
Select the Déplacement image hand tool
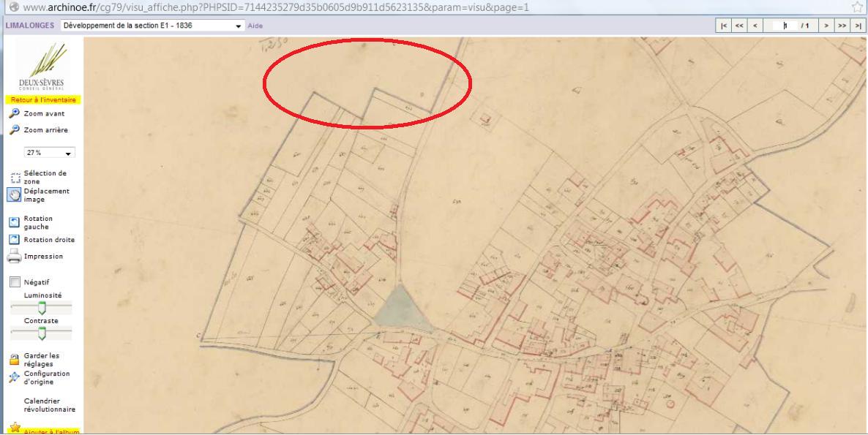click(x=15, y=194)
